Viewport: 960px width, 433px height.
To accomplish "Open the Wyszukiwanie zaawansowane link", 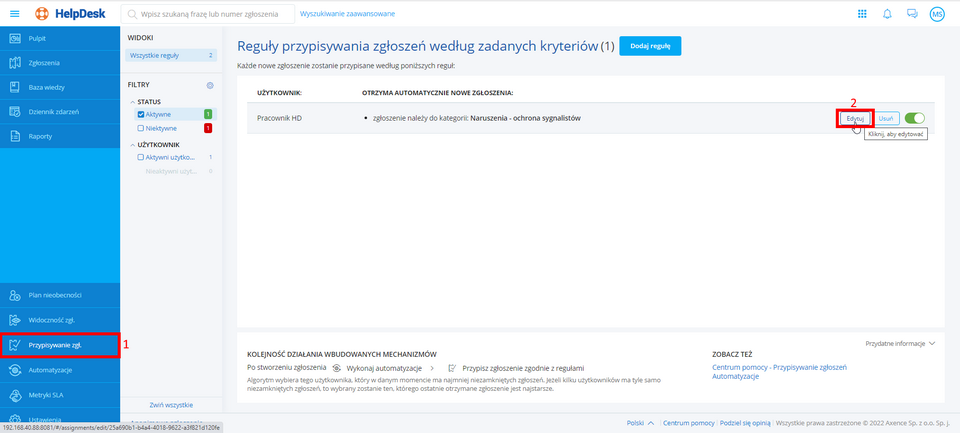I will coord(347,14).
